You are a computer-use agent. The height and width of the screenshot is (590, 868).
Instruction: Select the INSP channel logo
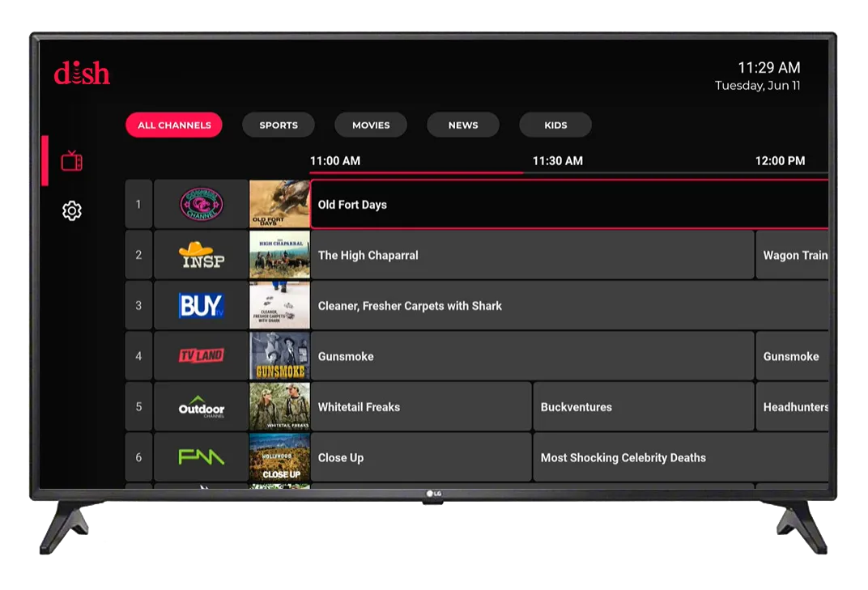[202, 255]
